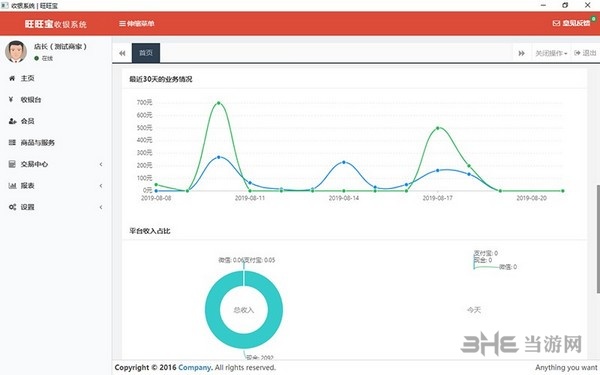Click the 退出 logout button
The image size is (600, 375).
click(x=585, y=53)
